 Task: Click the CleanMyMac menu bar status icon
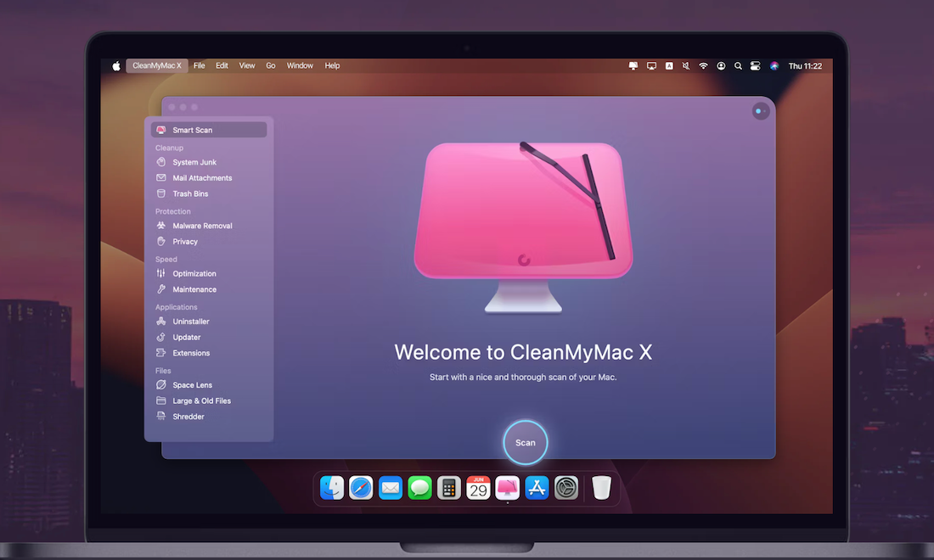[633, 66]
